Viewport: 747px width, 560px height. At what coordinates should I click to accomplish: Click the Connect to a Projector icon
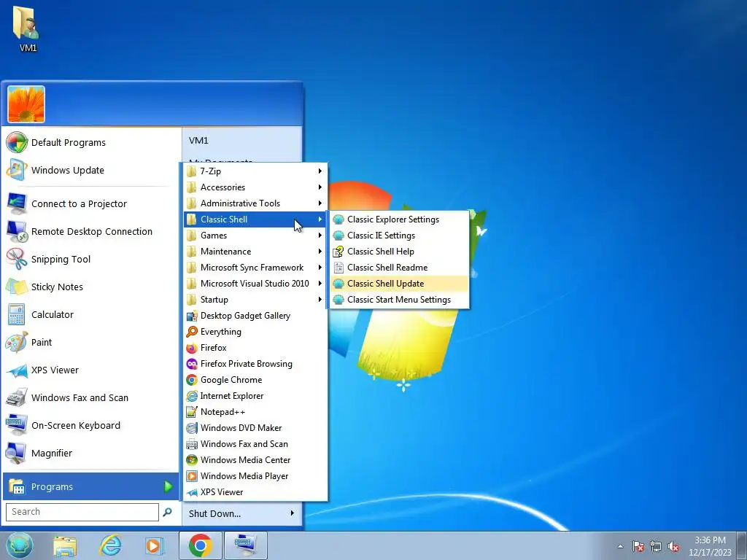[17, 204]
